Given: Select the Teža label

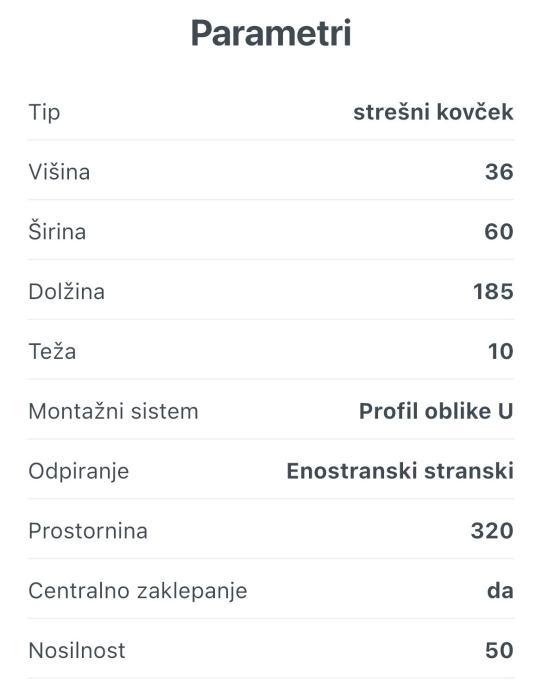Looking at the screenshot, I should click(x=52, y=351).
